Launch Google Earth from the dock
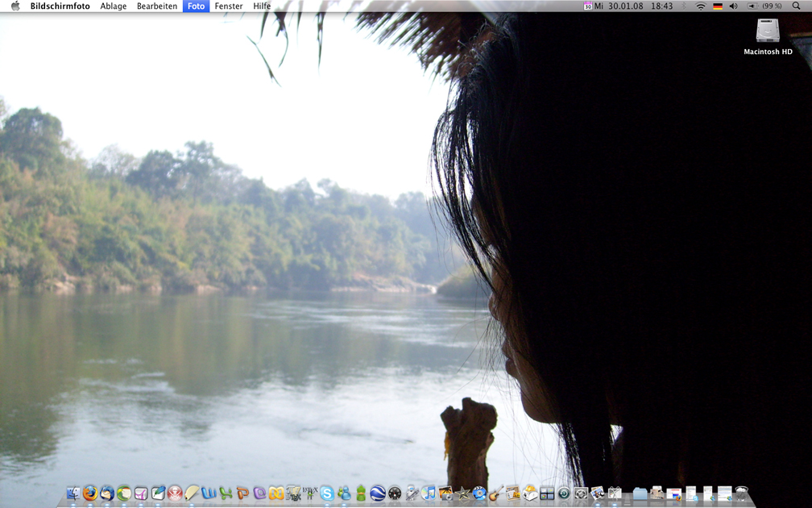812x508 pixels. tap(377, 493)
